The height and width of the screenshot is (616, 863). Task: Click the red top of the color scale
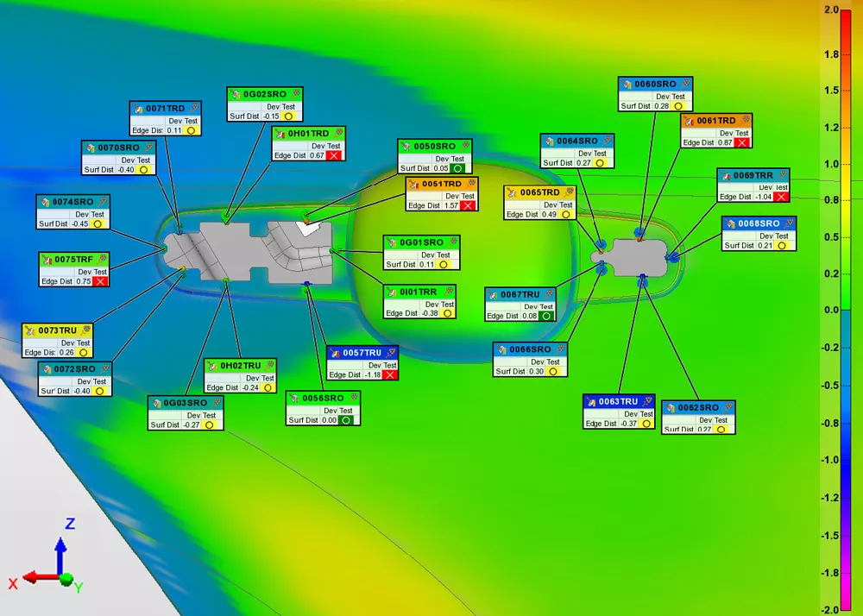845,16
